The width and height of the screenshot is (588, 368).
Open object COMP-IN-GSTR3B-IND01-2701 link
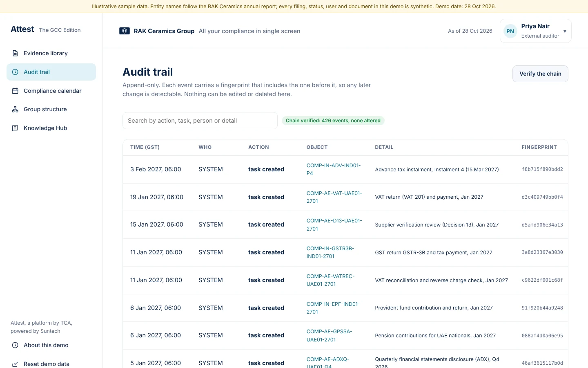click(330, 252)
